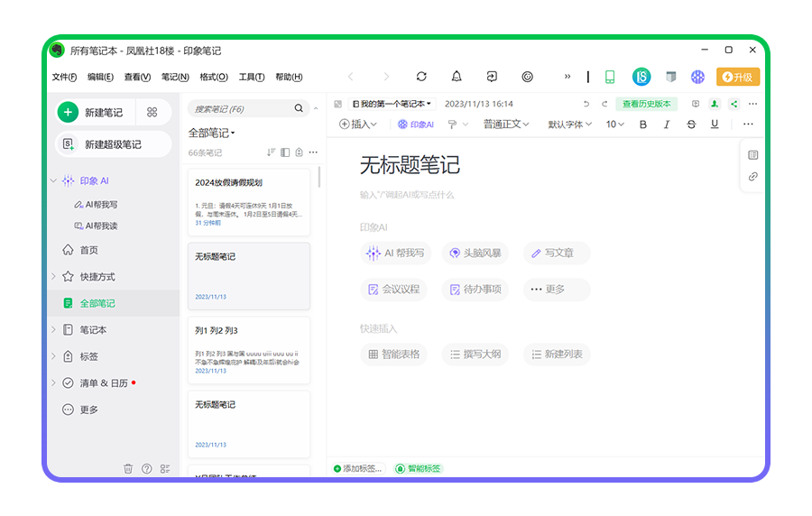Viewport: 812px width, 516px height.
Task: Open 帮助(H) menu
Action: click(x=289, y=77)
